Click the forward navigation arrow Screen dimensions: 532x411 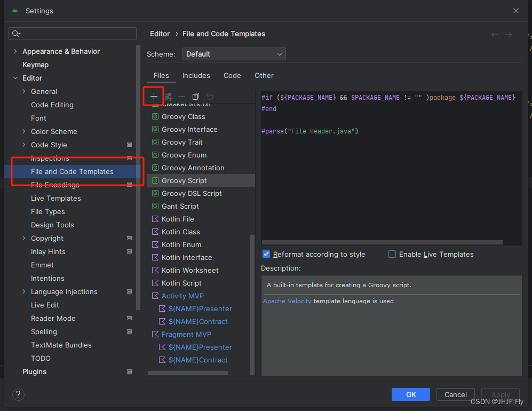[508, 35]
